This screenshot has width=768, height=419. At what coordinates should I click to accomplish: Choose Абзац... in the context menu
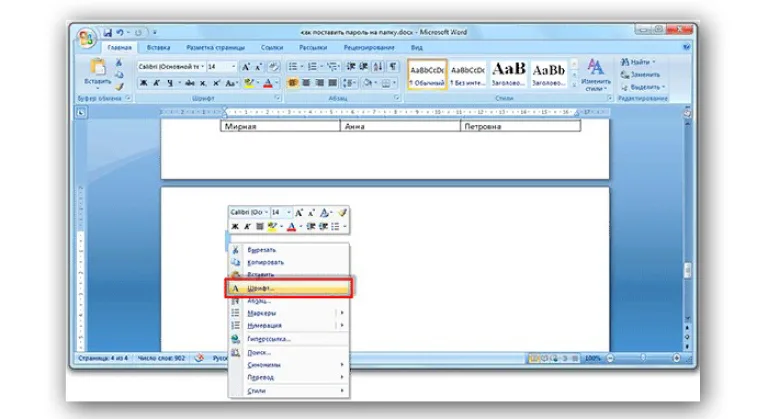coord(288,301)
